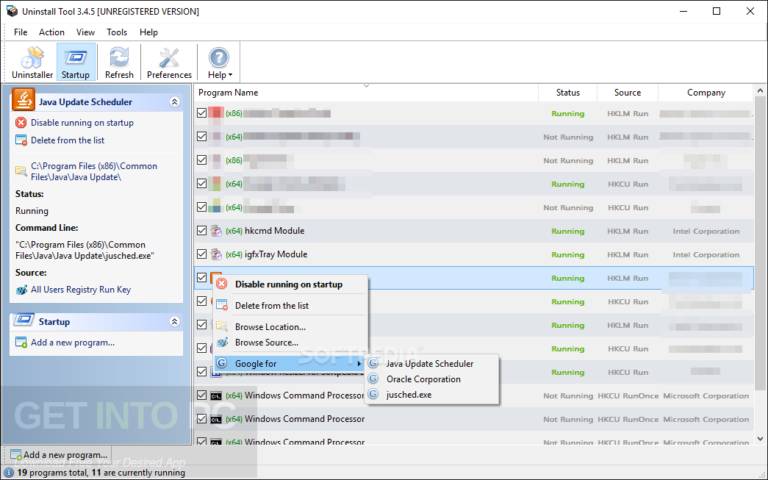Open Preferences from the toolbar

(x=169, y=62)
